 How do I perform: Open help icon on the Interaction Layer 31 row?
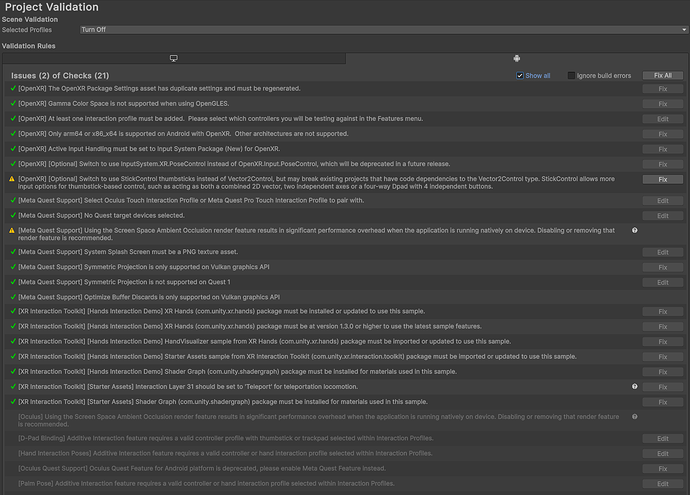pos(635,386)
